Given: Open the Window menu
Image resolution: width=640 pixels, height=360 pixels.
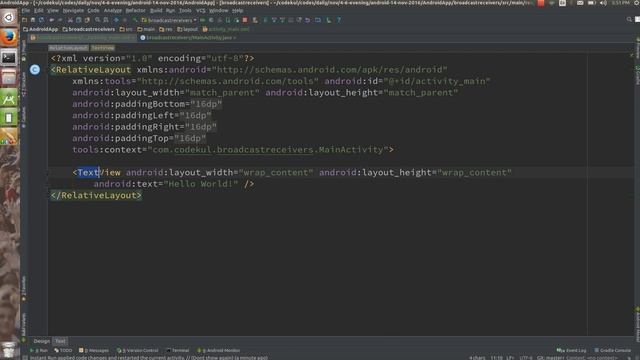Looking at the screenshot, I should [x=218, y=11].
